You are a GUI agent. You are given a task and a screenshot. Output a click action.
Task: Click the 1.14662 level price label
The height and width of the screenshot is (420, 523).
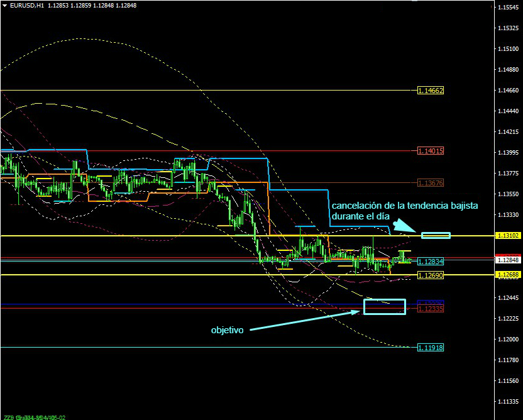pyautogui.click(x=431, y=91)
